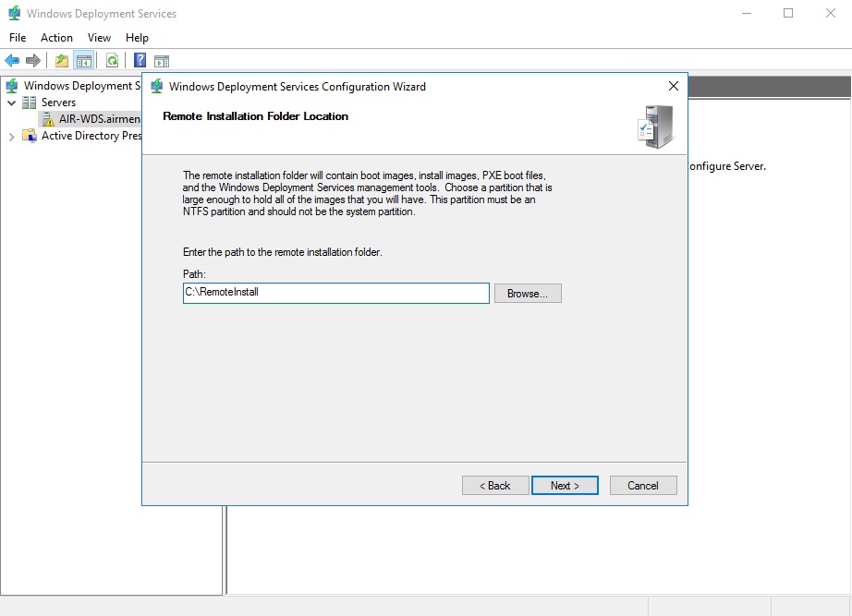Open the Help menu
The height and width of the screenshot is (616, 852).
tap(137, 38)
